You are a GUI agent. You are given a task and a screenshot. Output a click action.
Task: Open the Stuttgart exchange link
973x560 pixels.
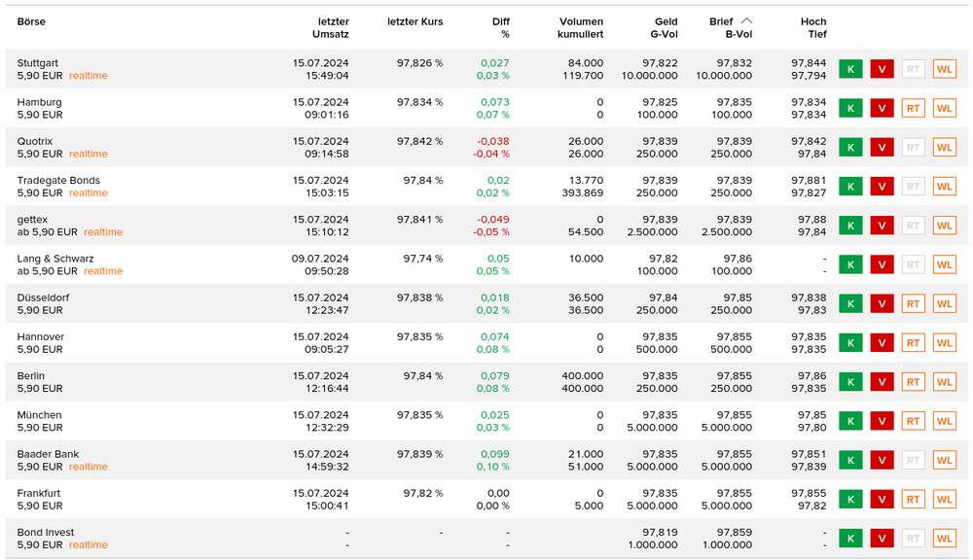tap(38, 63)
